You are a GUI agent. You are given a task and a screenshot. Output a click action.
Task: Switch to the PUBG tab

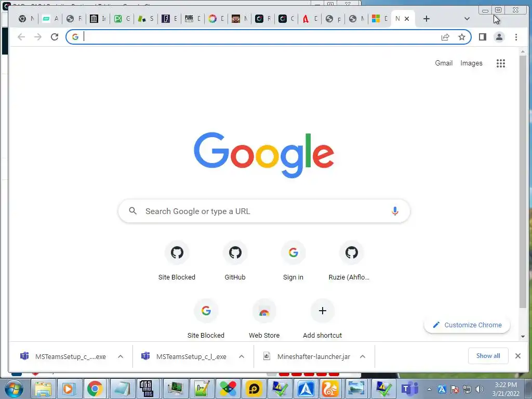192,19
